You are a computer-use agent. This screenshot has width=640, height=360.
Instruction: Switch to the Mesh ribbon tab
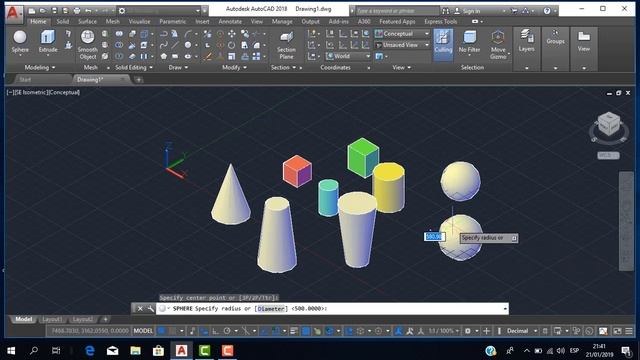pyautogui.click(x=113, y=21)
